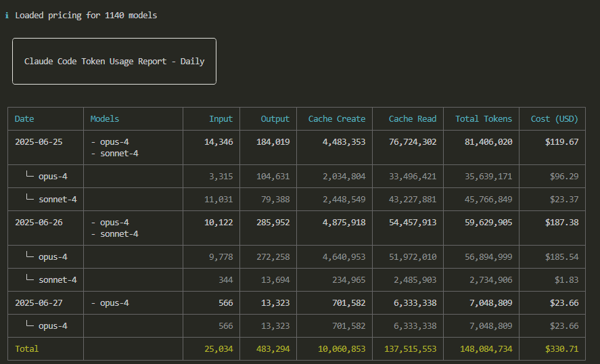Click output value 285,952
This screenshot has width=600, height=364.
click(x=273, y=223)
